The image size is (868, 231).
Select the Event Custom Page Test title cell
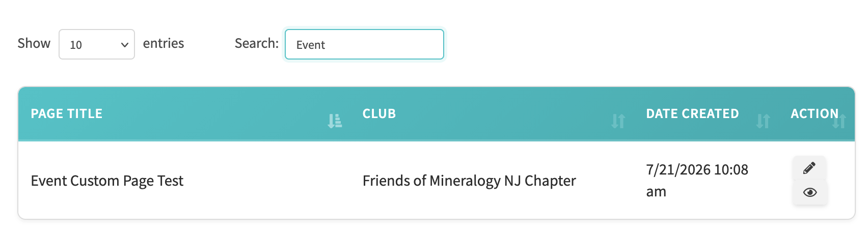click(107, 181)
